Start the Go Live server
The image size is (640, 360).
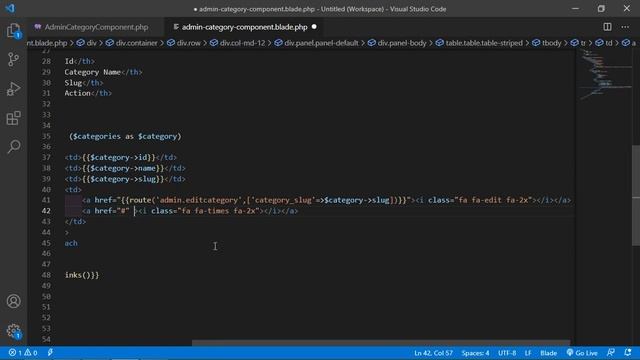pos(582,353)
